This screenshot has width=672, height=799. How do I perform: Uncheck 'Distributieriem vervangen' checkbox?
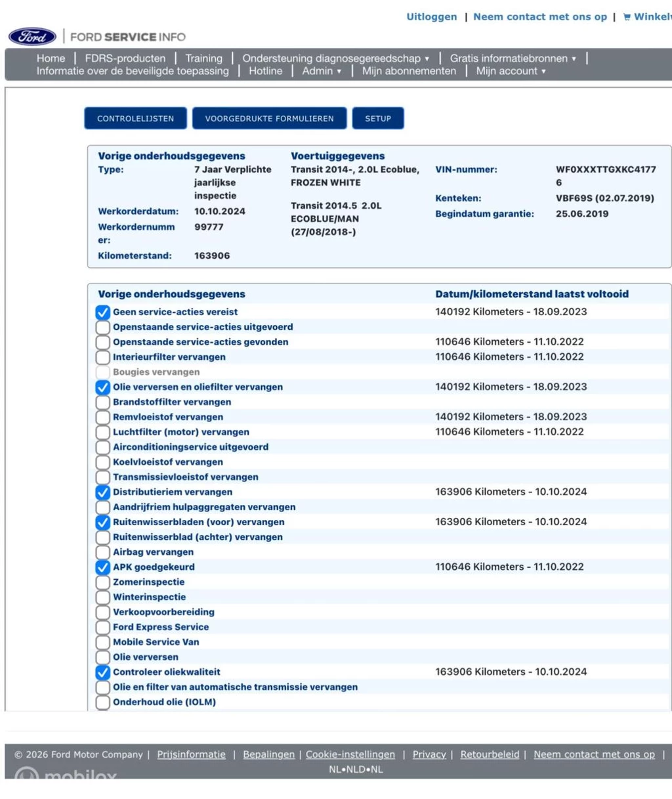[x=103, y=492]
